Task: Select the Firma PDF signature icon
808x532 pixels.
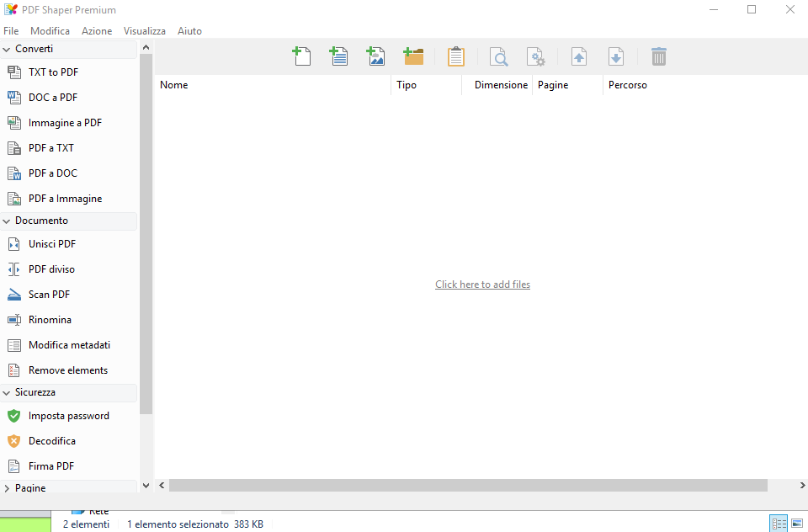Action: 14,466
